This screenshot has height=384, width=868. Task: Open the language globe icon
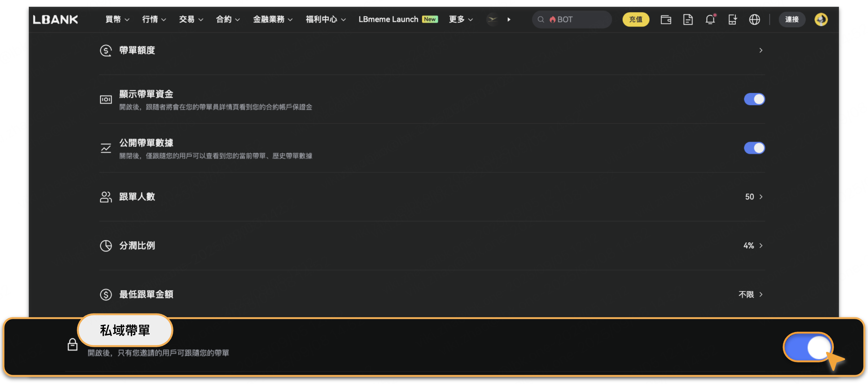coord(754,20)
